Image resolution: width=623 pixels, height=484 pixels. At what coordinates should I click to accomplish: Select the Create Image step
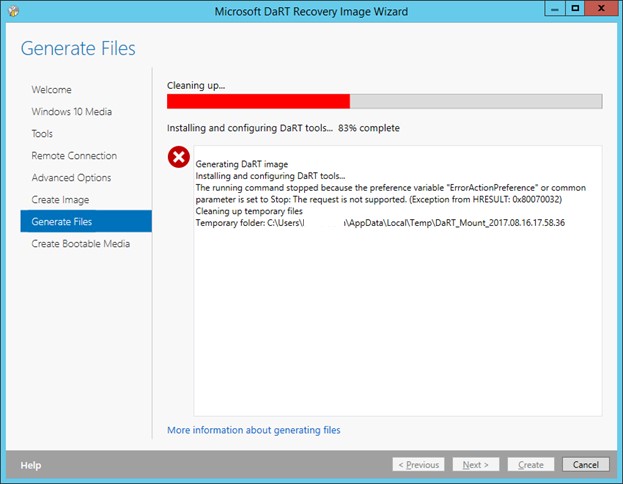[60, 200]
